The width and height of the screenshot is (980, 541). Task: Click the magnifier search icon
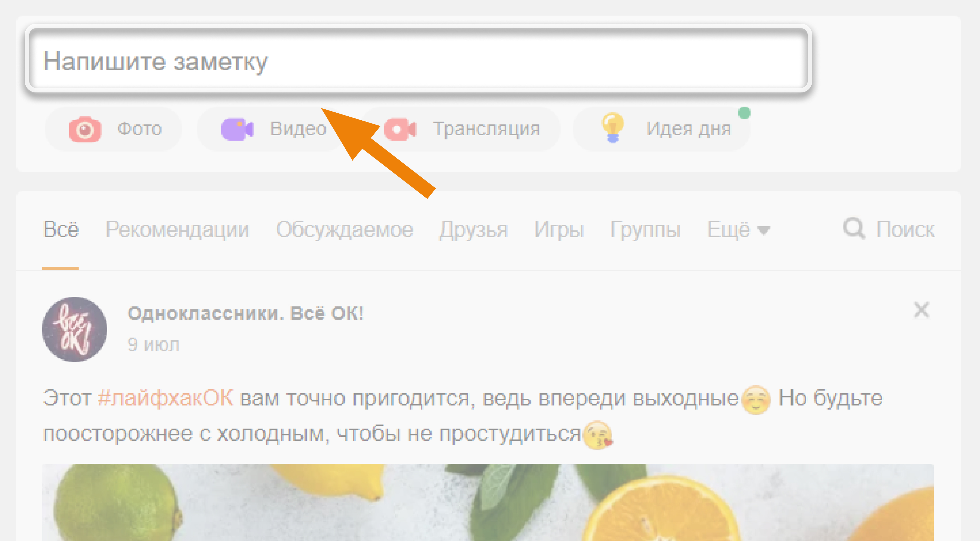(x=854, y=229)
